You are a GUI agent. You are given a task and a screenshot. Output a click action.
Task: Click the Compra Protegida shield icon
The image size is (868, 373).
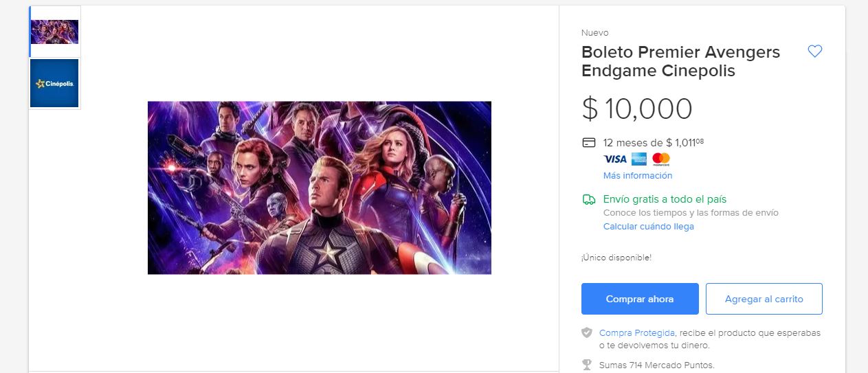pyautogui.click(x=587, y=332)
